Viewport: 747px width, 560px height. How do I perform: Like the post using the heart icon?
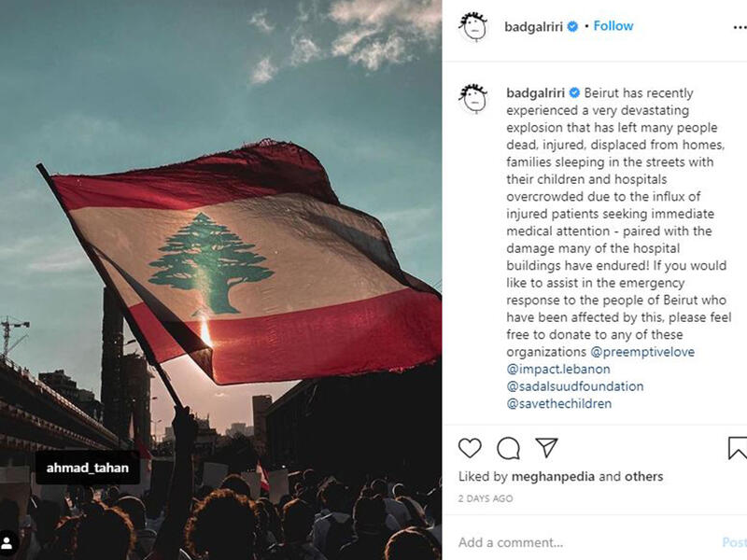point(470,448)
